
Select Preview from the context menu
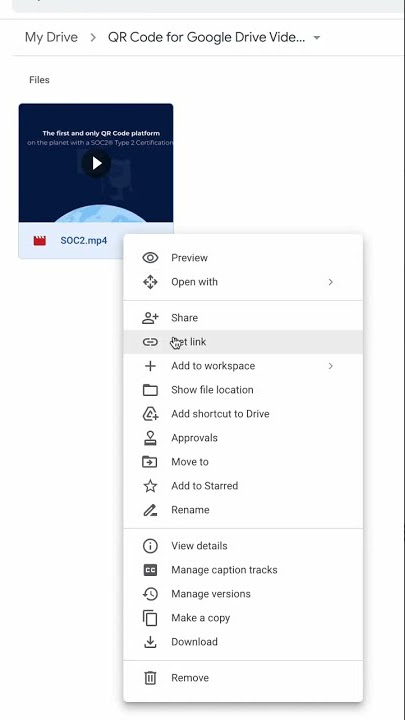pyautogui.click(x=243, y=258)
